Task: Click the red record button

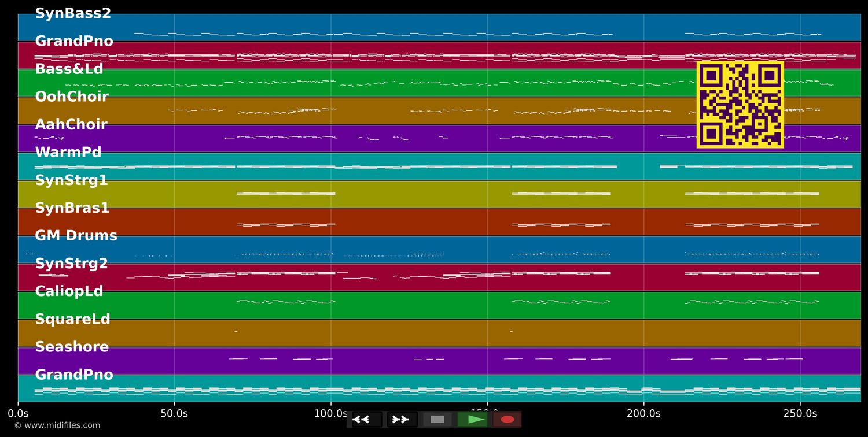Action: 507,420
